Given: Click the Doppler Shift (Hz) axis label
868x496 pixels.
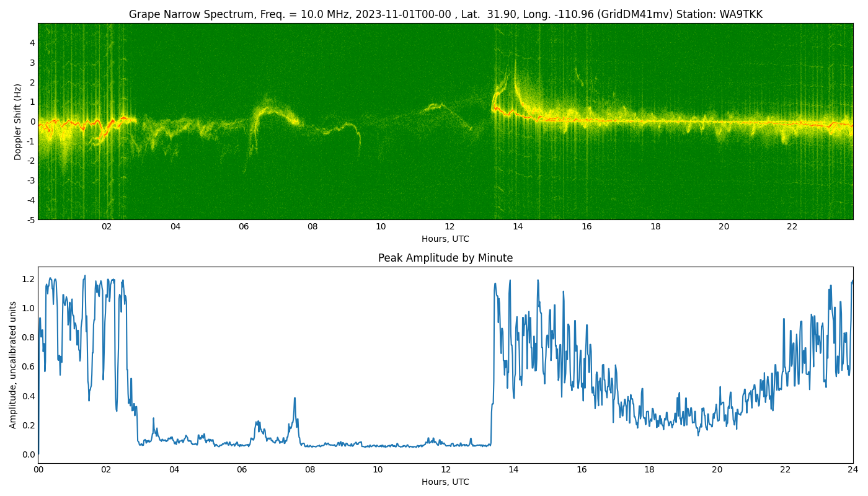Looking at the screenshot, I should (x=18, y=122).
